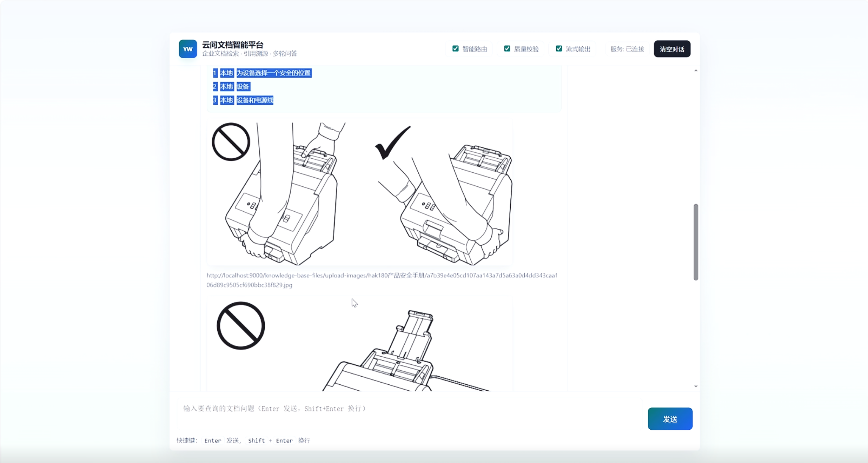This screenshot has width=868, height=463.
Task: Click highlighted text 为设备选择一个安全的位置
Action: [x=273, y=73]
